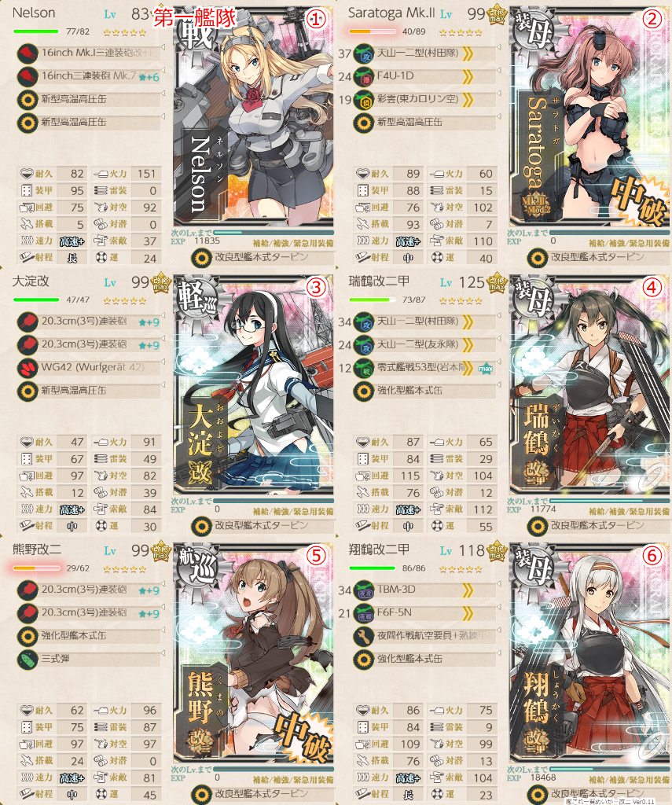The width and height of the screenshot is (672, 805).
Task: Expand the 天山一二型(友永隊) proficiency chevron
Action: [467, 345]
